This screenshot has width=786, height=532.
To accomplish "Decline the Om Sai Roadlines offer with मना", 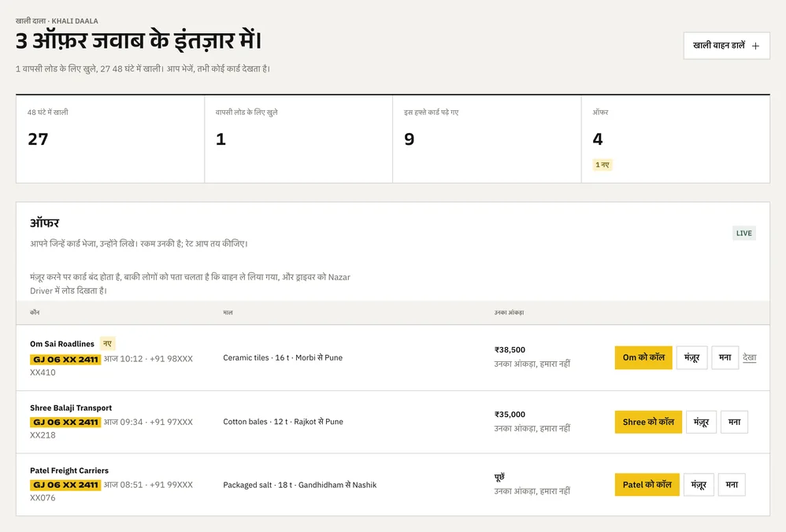I will [x=725, y=357].
